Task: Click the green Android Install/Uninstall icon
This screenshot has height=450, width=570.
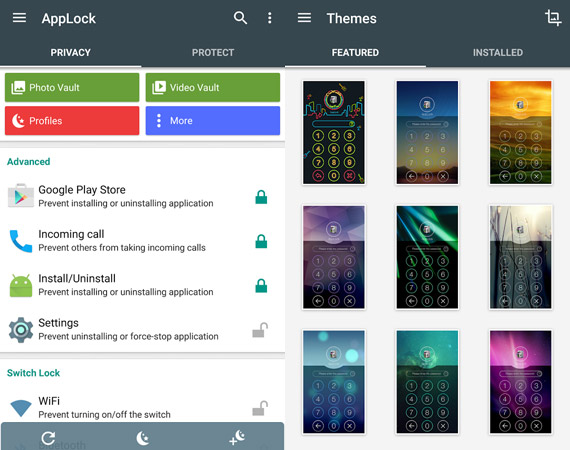Action: click(x=21, y=286)
